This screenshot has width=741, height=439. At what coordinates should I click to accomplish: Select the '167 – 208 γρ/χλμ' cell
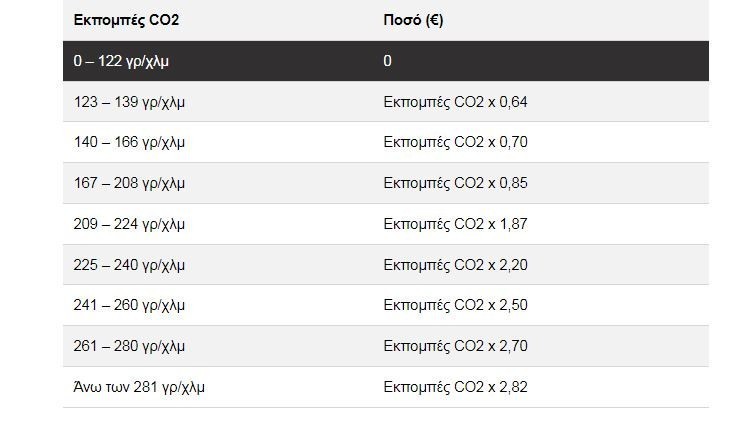point(130,183)
